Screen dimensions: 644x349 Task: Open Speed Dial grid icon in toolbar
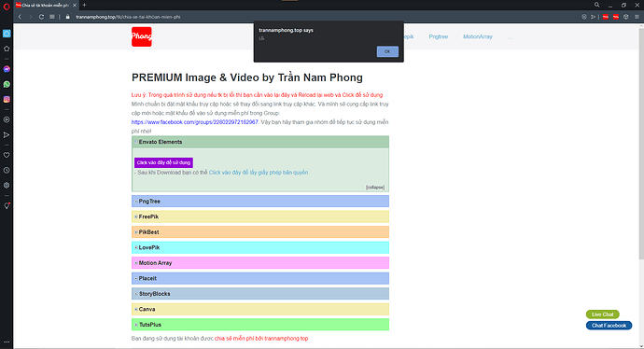(52, 17)
